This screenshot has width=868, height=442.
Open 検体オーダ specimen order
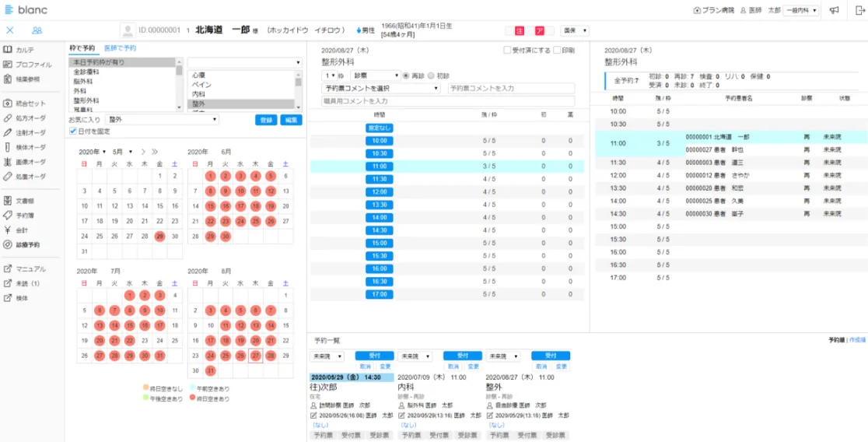[24, 147]
